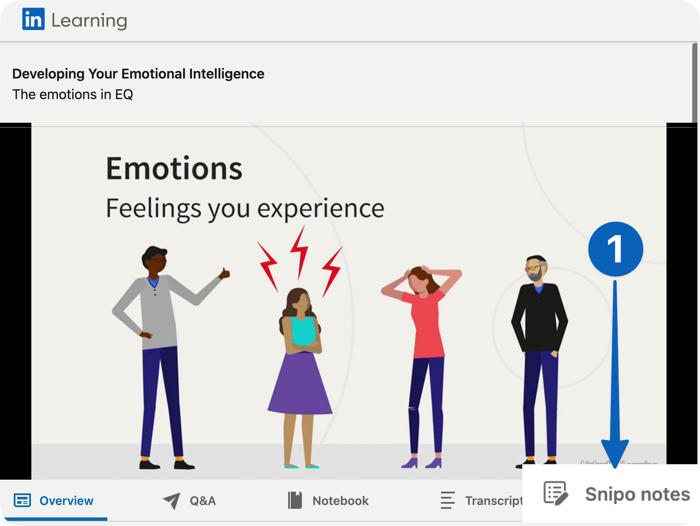Switch to the Transcript tab

[x=481, y=501]
